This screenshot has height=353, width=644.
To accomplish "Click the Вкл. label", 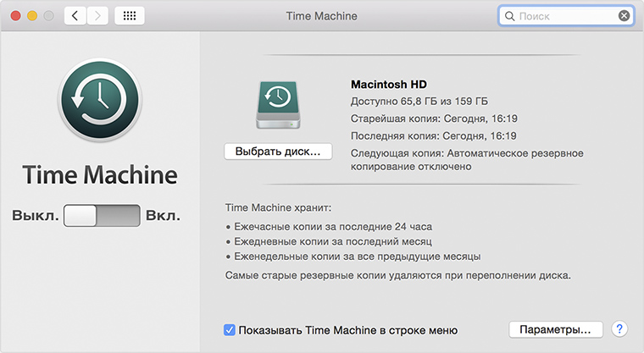I will tap(163, 216).
